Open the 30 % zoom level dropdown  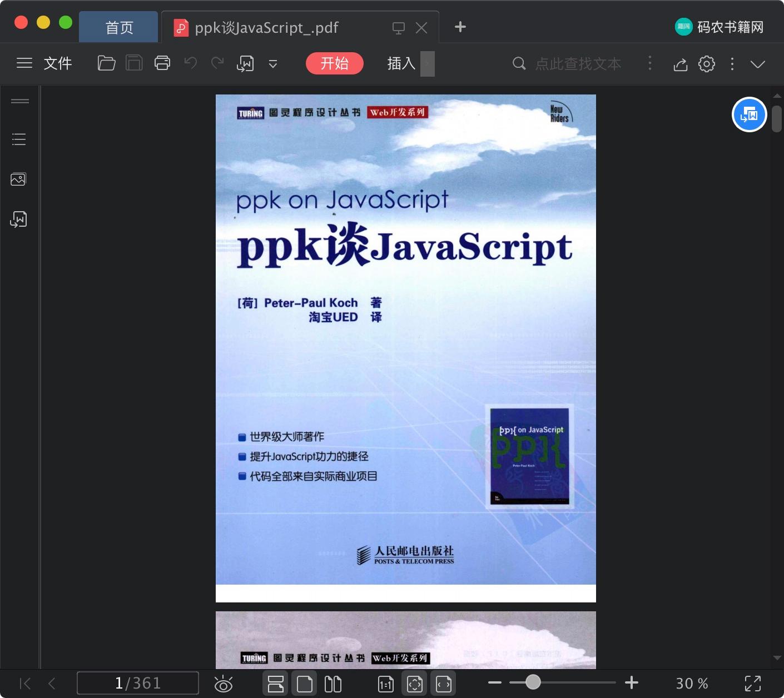click(692, 684)
